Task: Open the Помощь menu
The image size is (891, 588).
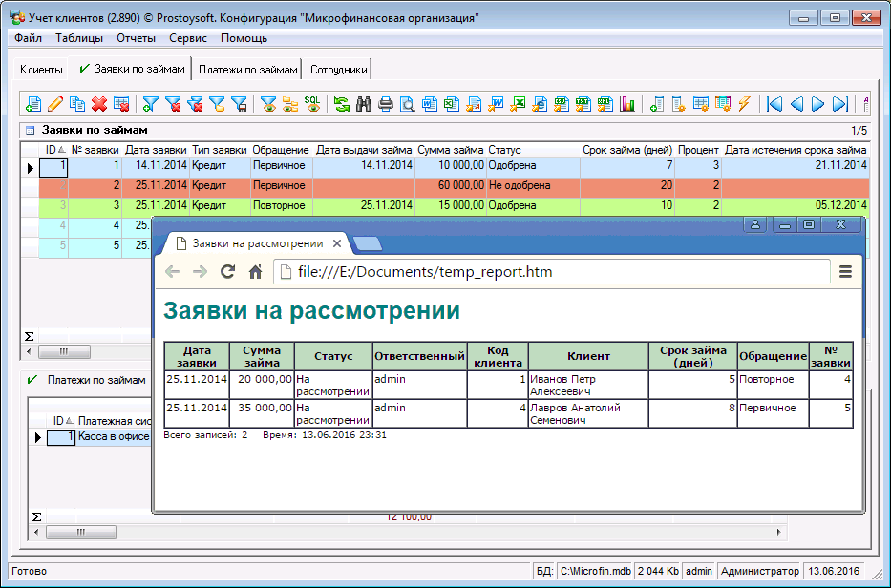Action: tap(244, 38)
